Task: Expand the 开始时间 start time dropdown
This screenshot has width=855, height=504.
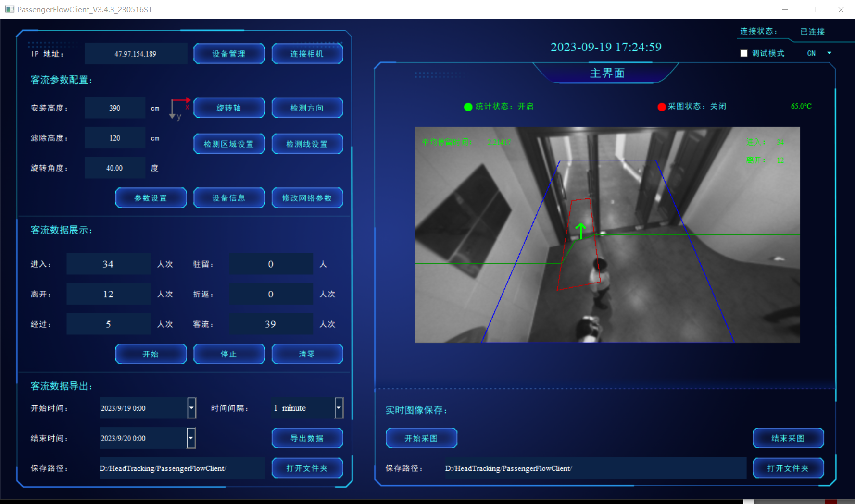Action: pyautogui.click(x=191, y=408)
